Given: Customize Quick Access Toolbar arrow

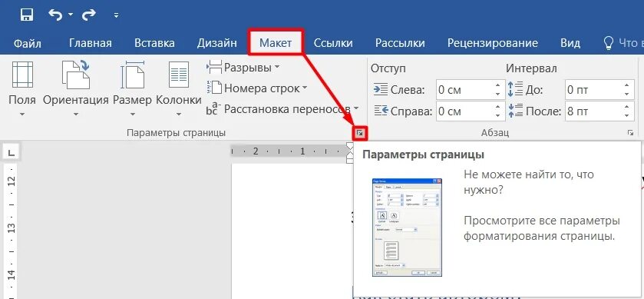Looking at the screenshot, I should point(116,15).
